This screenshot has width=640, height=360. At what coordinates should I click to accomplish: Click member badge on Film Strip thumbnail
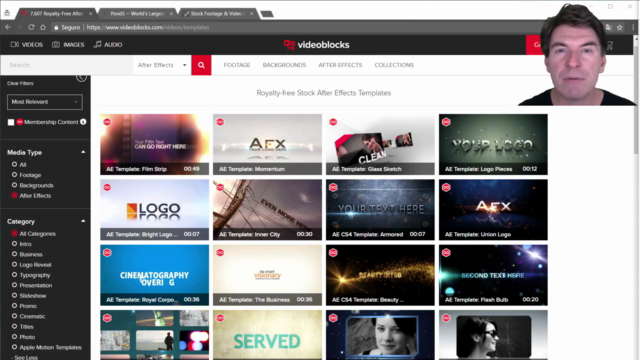click(107, 122)
